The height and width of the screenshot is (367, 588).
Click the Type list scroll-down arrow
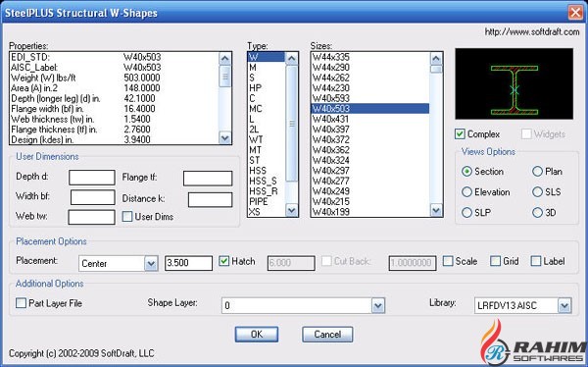click(291, 210)
